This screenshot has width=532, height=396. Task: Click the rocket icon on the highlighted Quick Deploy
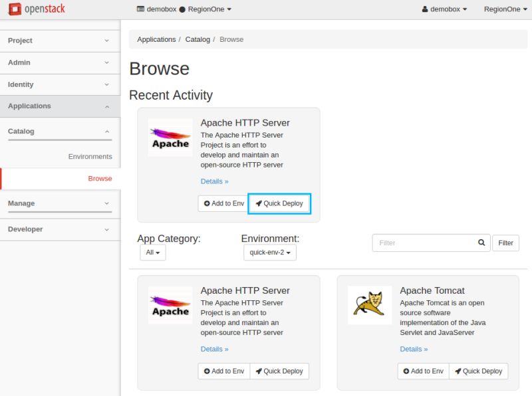click(259, 203)
